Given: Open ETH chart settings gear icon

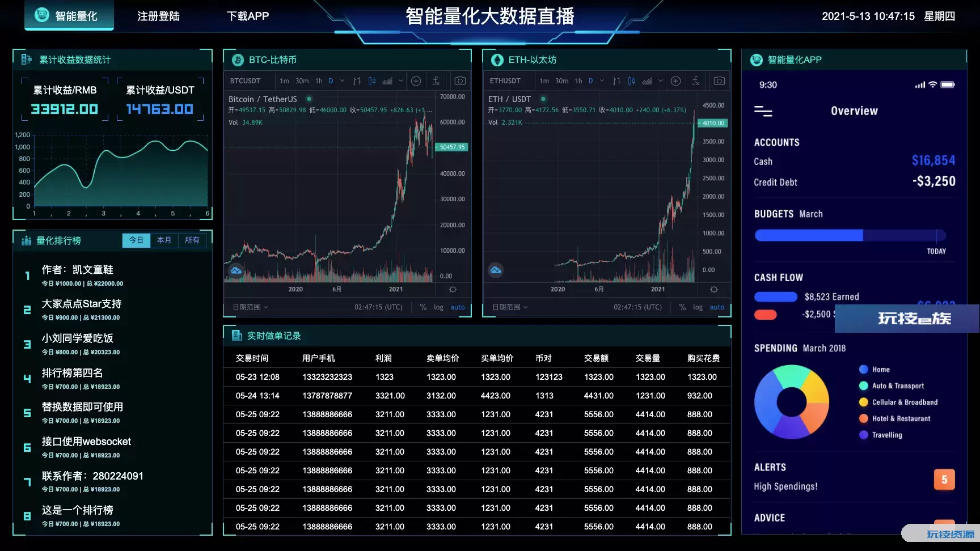Looking at the screenshot, I should pyautogui.click(x=714, y=289).
